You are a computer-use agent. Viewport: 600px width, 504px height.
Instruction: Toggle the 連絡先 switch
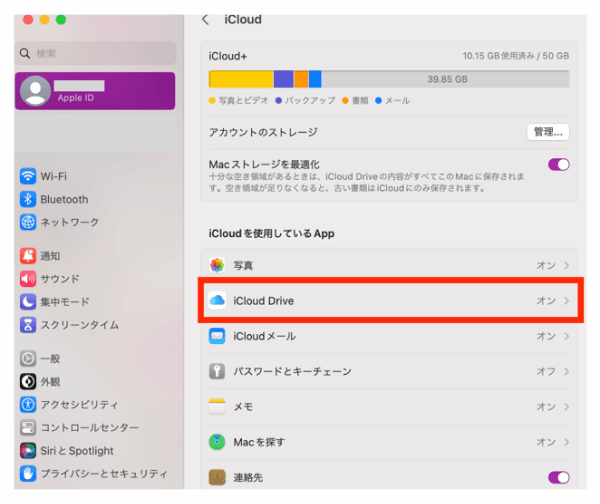click(559, 477)
